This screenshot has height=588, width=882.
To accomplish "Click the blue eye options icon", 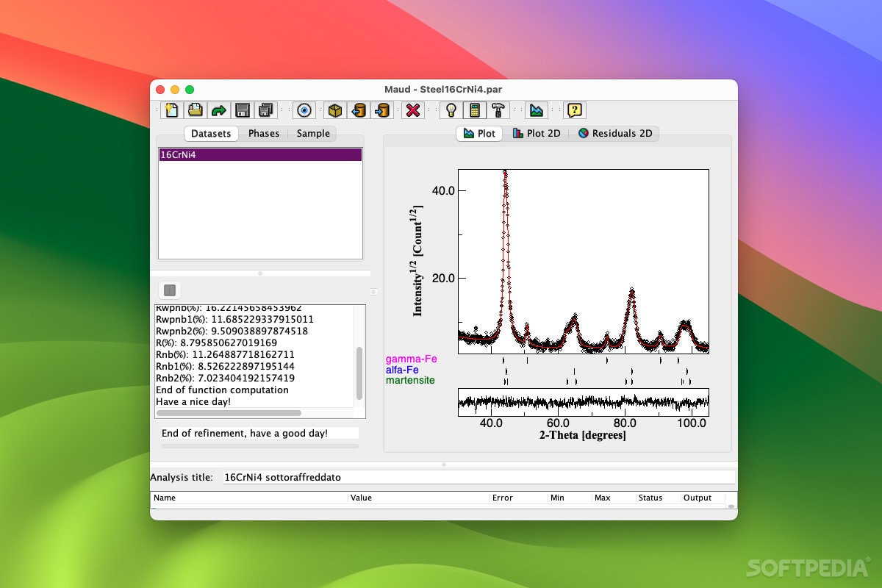I will (304, 110).
